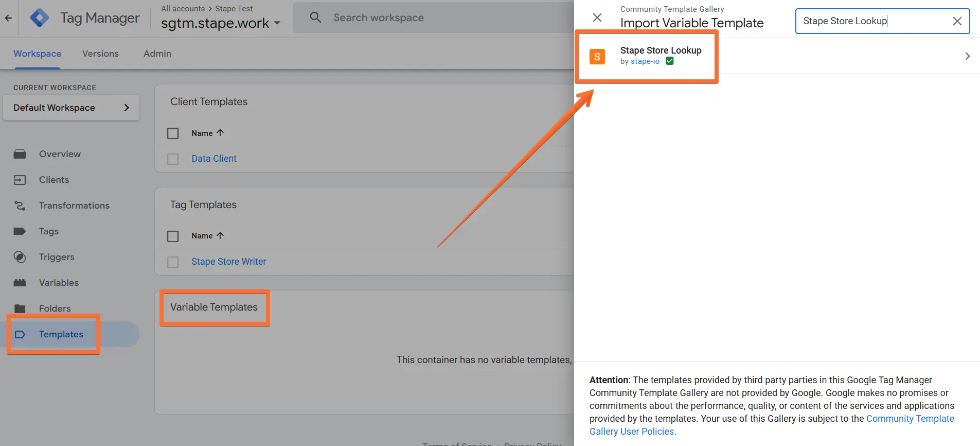
Task: Switch to the Workspace tab
Action: coord(37,54)
